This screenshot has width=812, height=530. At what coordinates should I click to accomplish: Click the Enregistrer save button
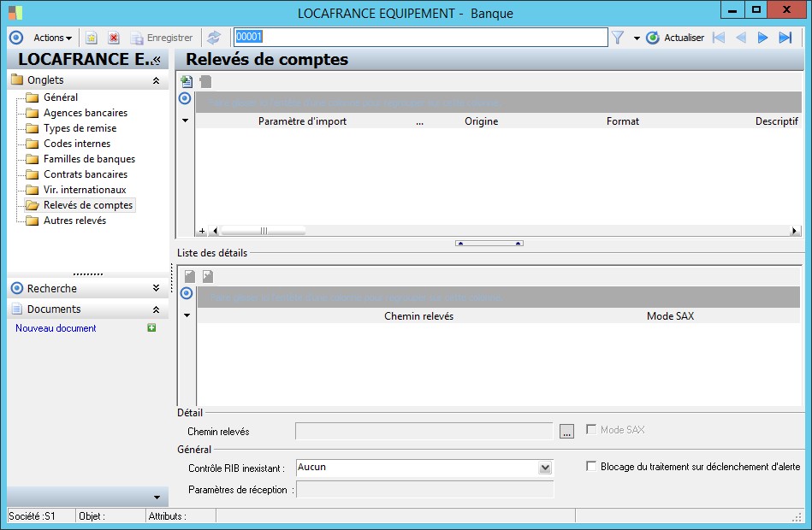[162, 38]
